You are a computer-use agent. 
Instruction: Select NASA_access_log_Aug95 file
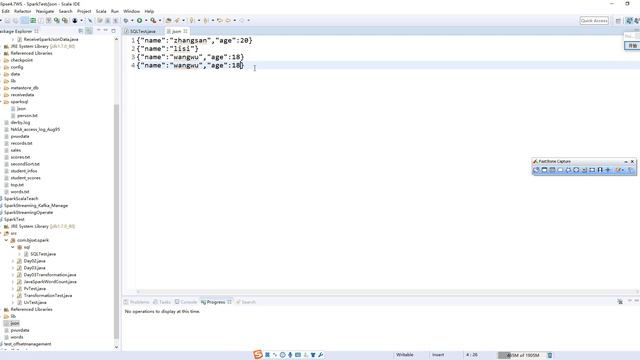coord(35,129)
